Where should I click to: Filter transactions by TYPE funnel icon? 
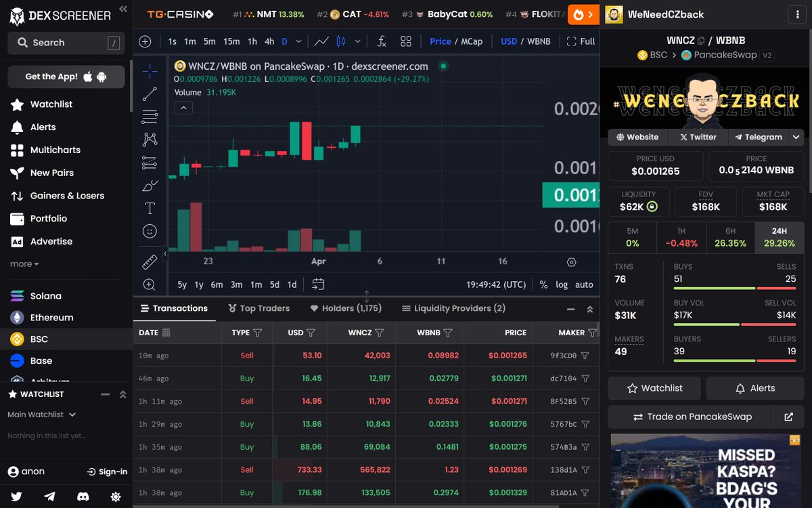[x=257, y=333]
